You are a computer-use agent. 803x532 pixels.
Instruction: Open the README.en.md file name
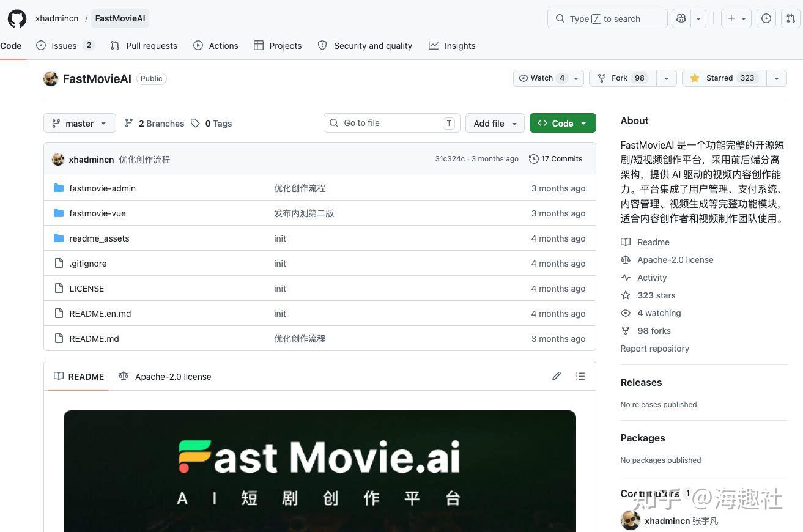100,314
